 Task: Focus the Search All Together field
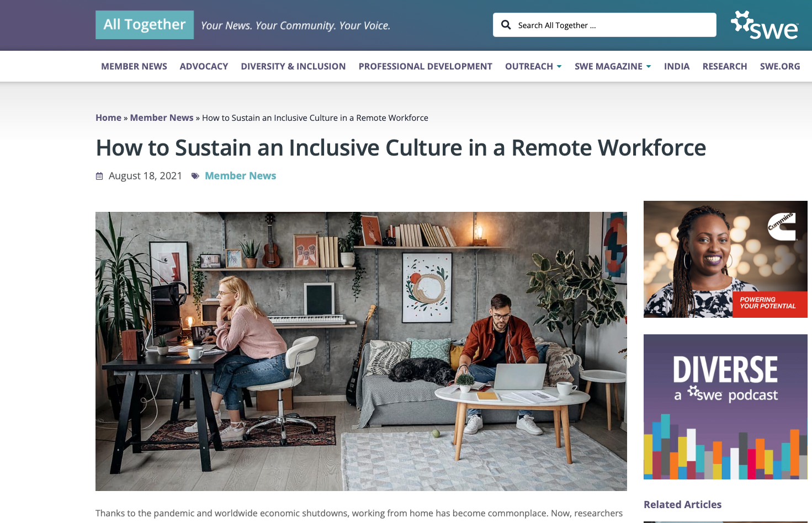tap(613, 25)
